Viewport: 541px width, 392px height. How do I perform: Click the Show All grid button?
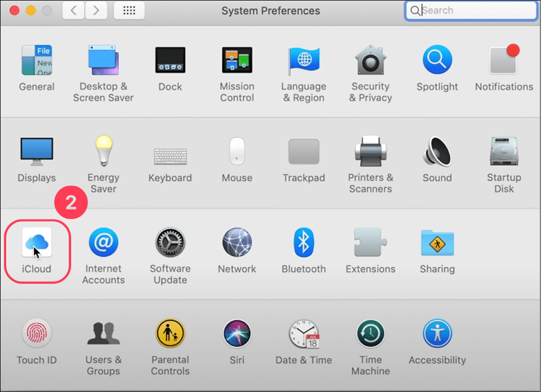coord(129,10)
